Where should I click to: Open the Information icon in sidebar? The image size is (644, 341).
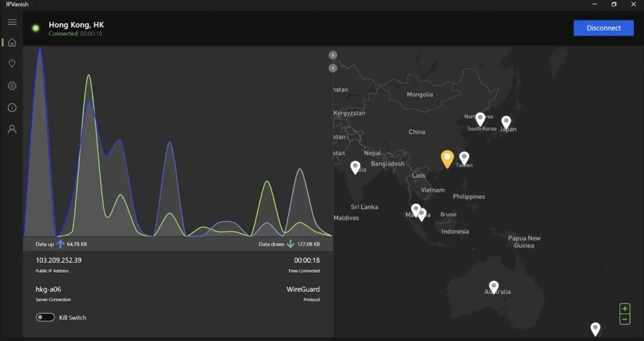coord(12,108)
